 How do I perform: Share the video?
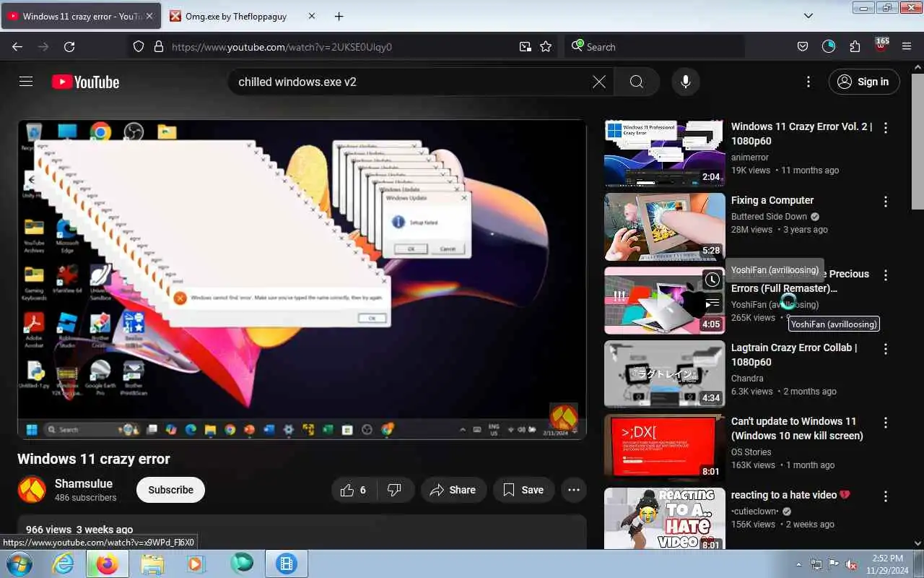[x=453, y=490]
